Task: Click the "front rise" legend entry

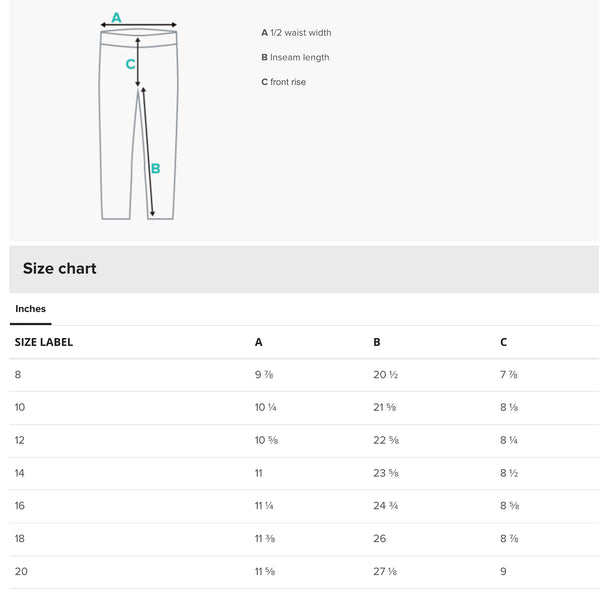Action: coord(284,82)
